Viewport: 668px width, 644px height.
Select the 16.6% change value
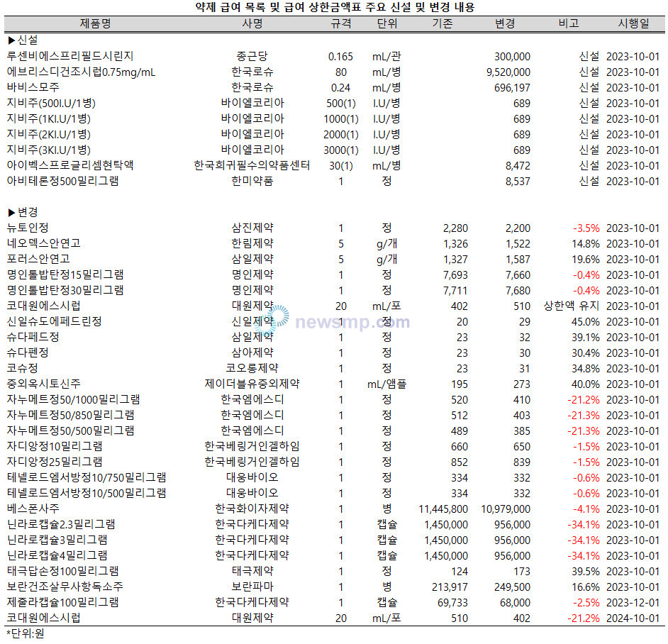(585, 587)
